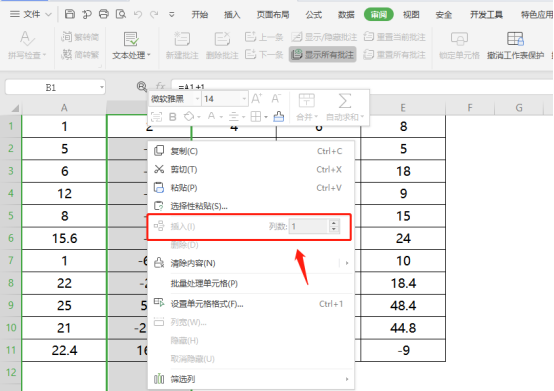
Task: Click the increase font size icon
Action: click(x=257, y=99)
